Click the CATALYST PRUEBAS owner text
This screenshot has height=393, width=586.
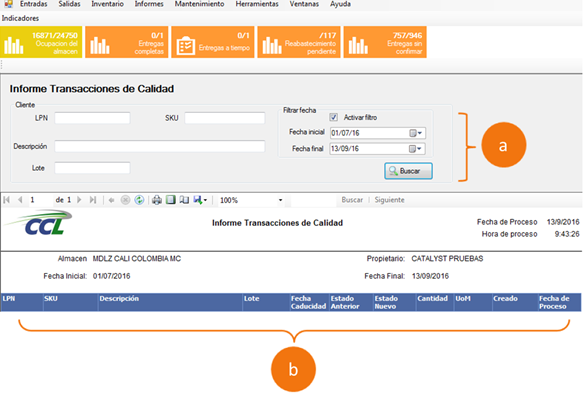click(447, 259)
